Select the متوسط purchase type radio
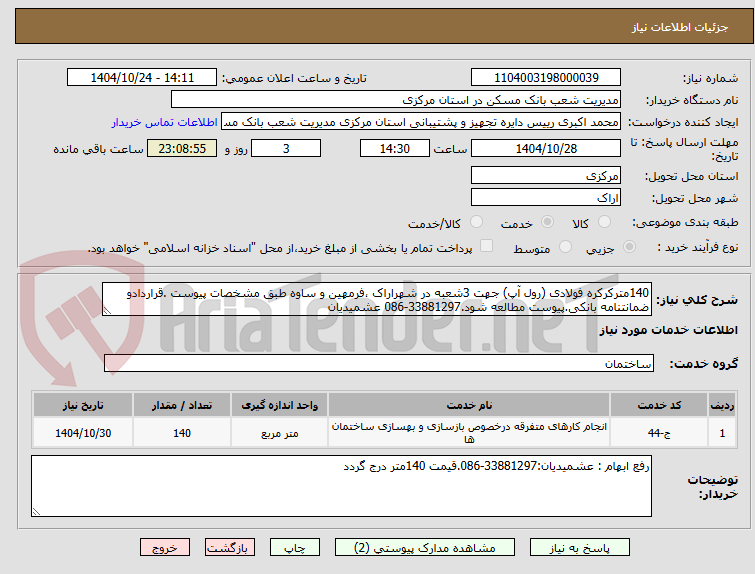This screenshot has width=755, height=574. (x=565, y=247)
